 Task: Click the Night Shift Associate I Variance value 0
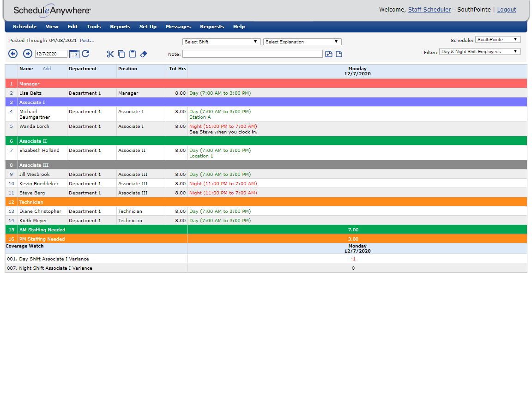click(353, 268)
